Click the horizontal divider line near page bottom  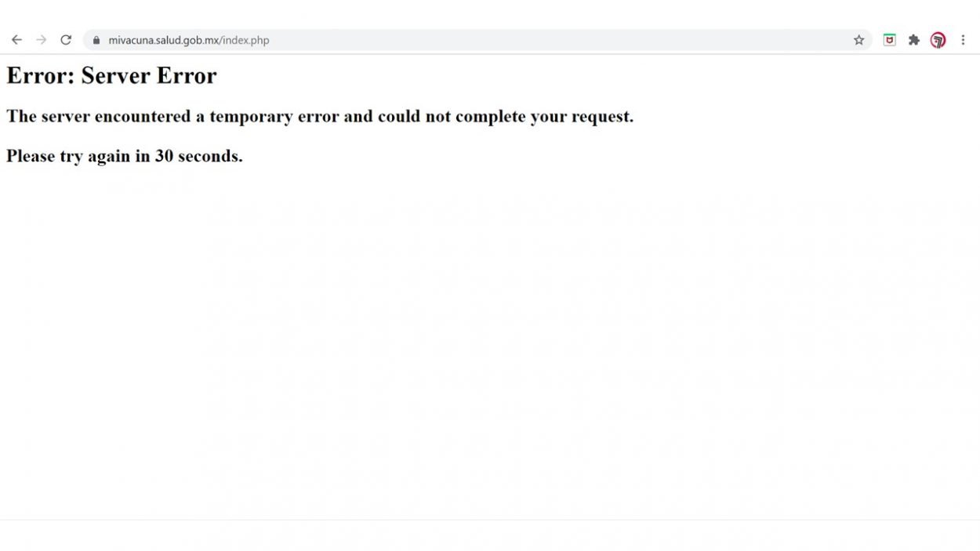pos(490,520)
